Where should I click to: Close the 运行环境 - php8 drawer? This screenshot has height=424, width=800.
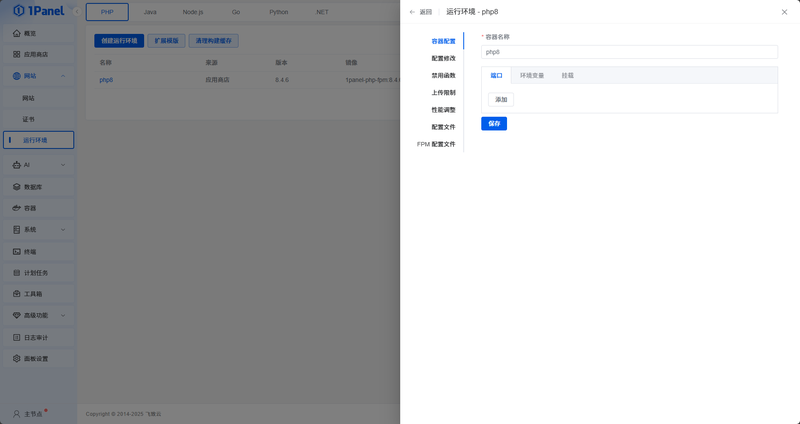click(x=784, y=12)
